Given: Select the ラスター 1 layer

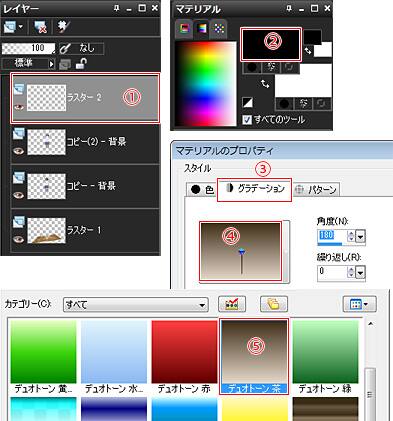Looking at the screenshot, I should 85,230.
